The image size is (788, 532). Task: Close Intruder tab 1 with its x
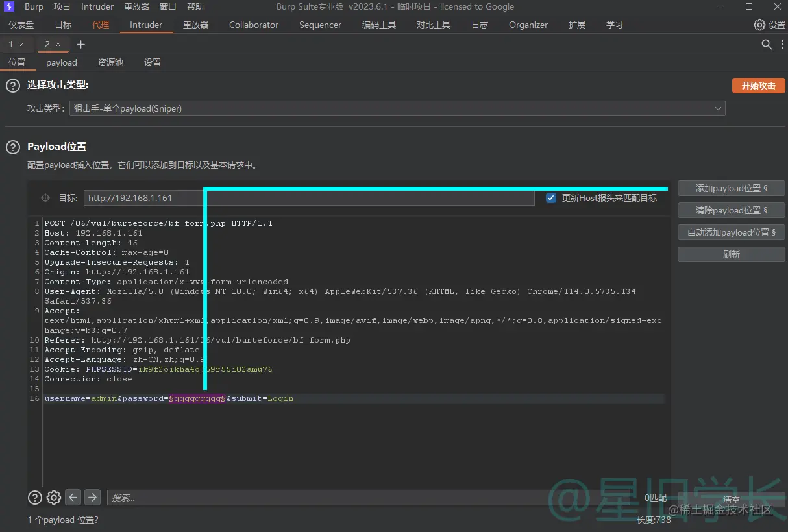point(22,44)
